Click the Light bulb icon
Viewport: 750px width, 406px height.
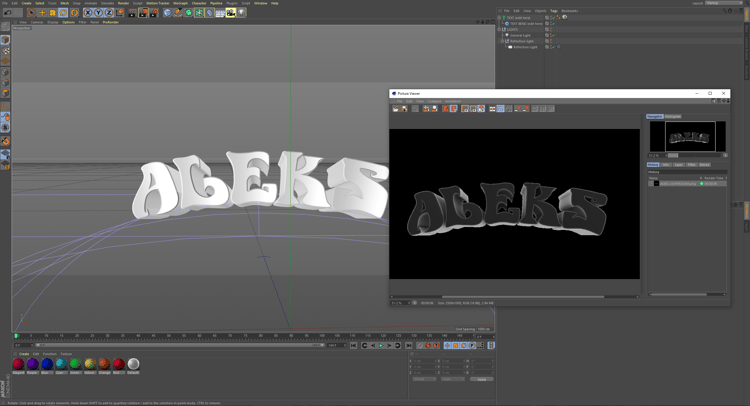pos(241,13)
